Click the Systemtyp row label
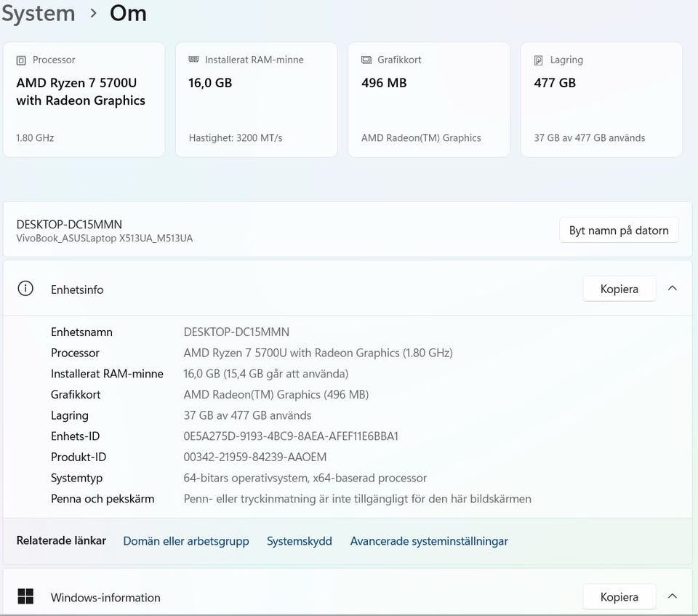Screen dimensions: 698x616 [x=76, y=478]
